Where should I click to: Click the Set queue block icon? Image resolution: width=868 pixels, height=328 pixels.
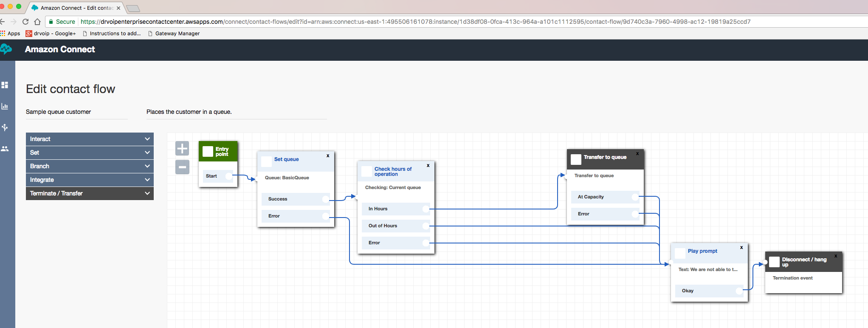(x=266, y=161)
